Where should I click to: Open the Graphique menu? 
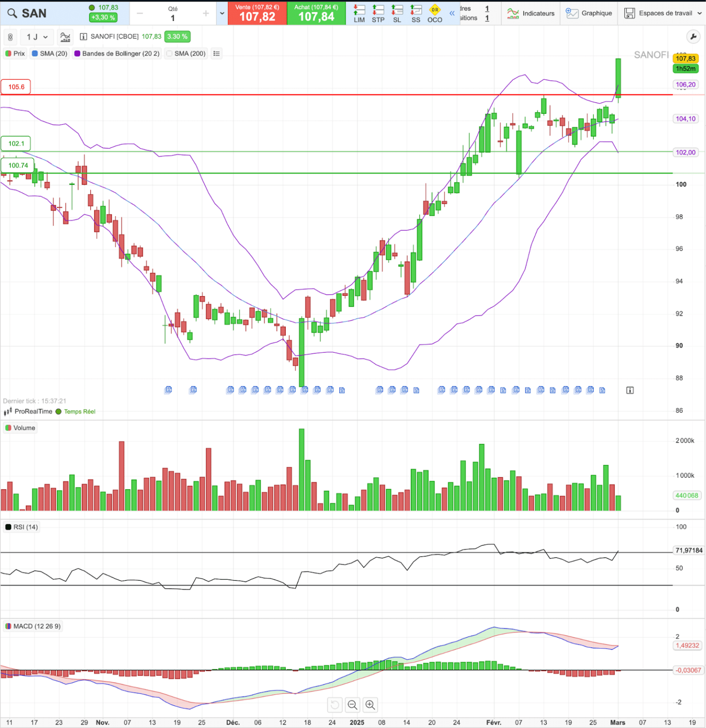589,13
